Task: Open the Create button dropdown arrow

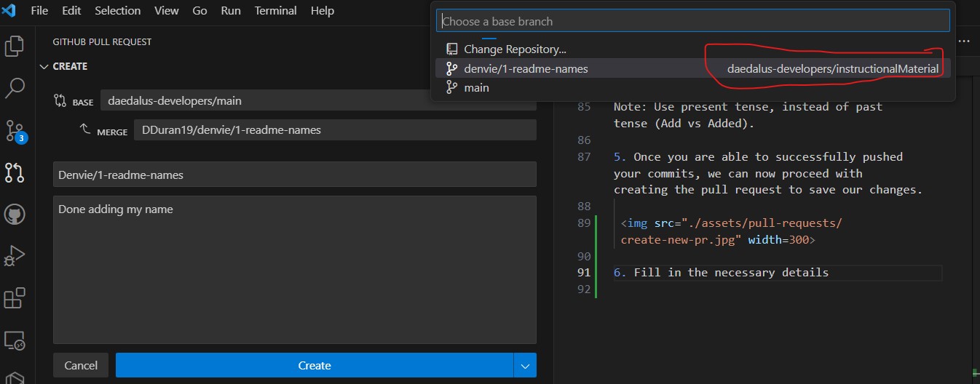Action: [525, 365]
